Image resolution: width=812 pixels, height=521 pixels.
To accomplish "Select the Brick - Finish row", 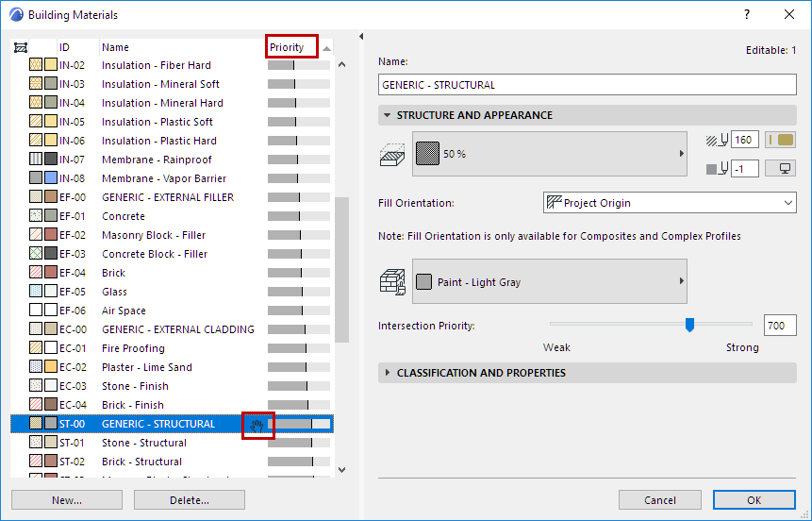I will (172, 405).
